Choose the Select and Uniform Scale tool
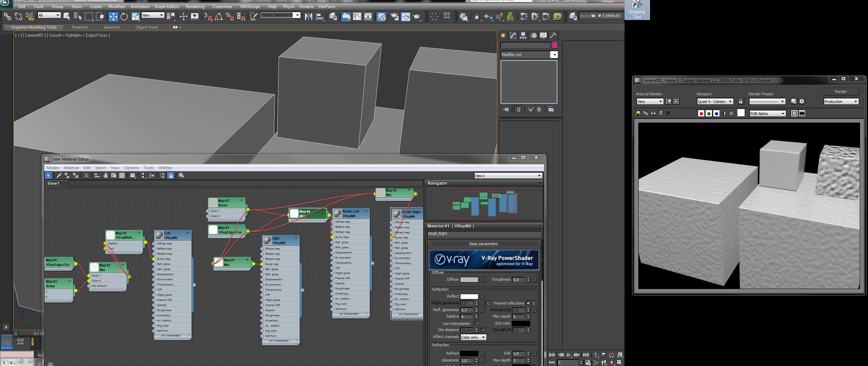This screenshot has width=868, height=366. [135, 16]
